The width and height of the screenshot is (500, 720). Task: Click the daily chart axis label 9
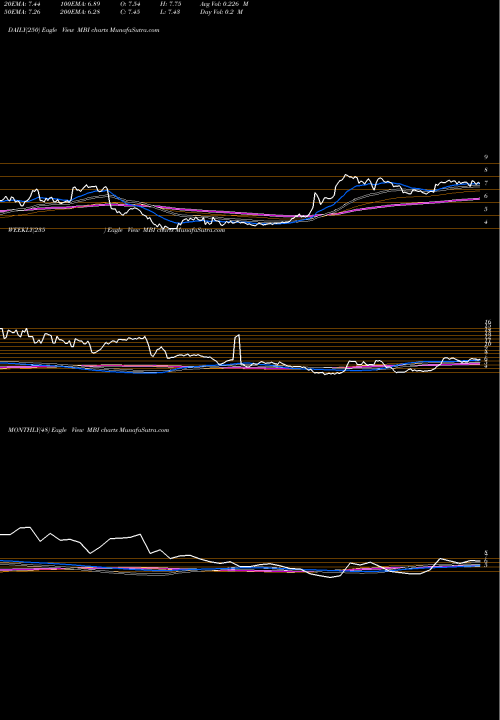click(x=486, y=157)
